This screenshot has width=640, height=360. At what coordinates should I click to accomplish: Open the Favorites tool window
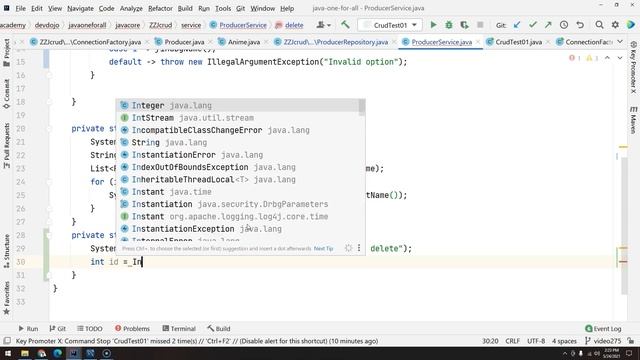(7, 298)
